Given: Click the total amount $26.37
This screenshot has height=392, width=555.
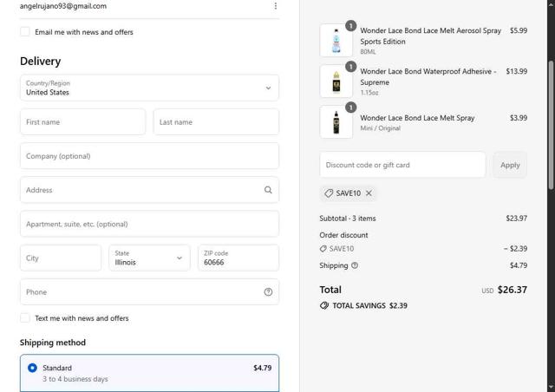Looking at the screenshot, I should (513, 290).
